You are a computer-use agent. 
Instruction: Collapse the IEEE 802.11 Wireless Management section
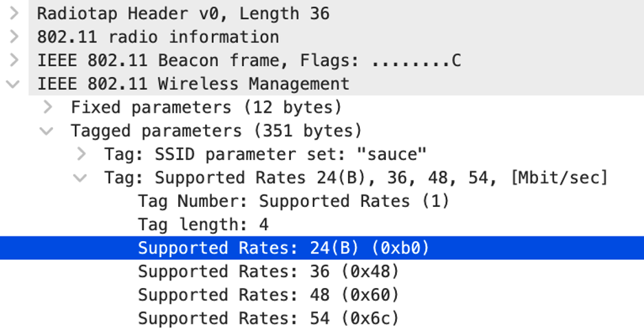[x=12, y=84]
